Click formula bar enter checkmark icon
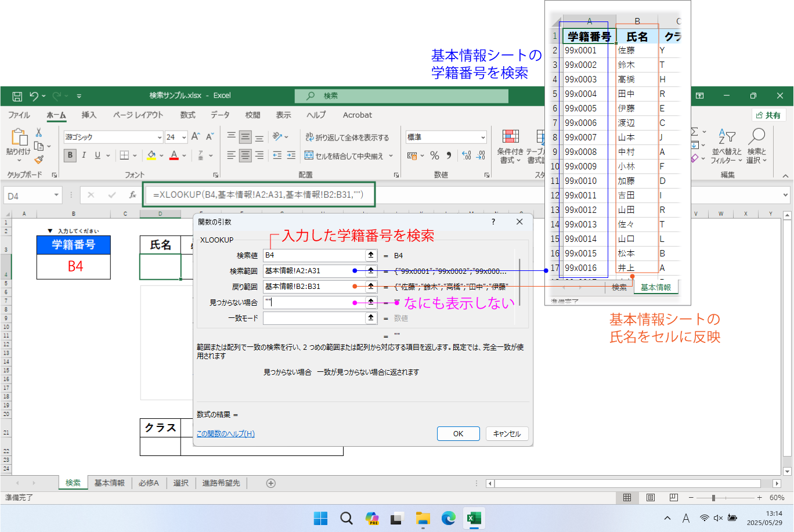This screenshot has height=532, width=794. 112,195
